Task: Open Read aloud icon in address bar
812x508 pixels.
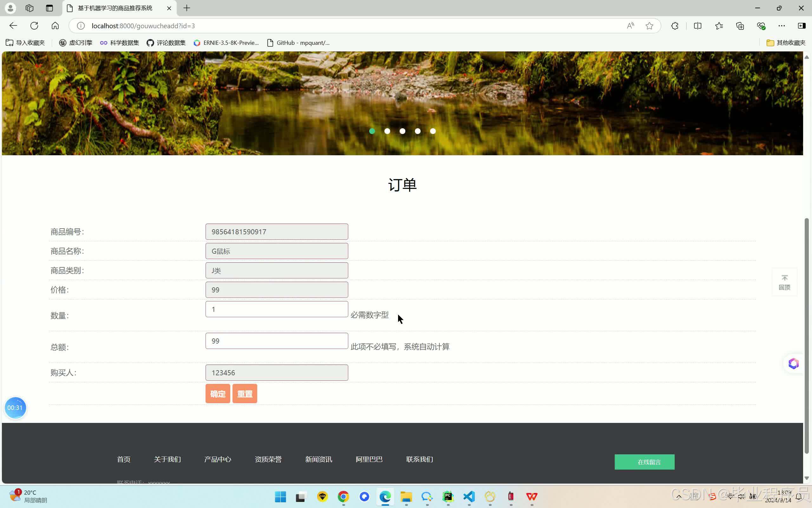Action: [631, 26]
